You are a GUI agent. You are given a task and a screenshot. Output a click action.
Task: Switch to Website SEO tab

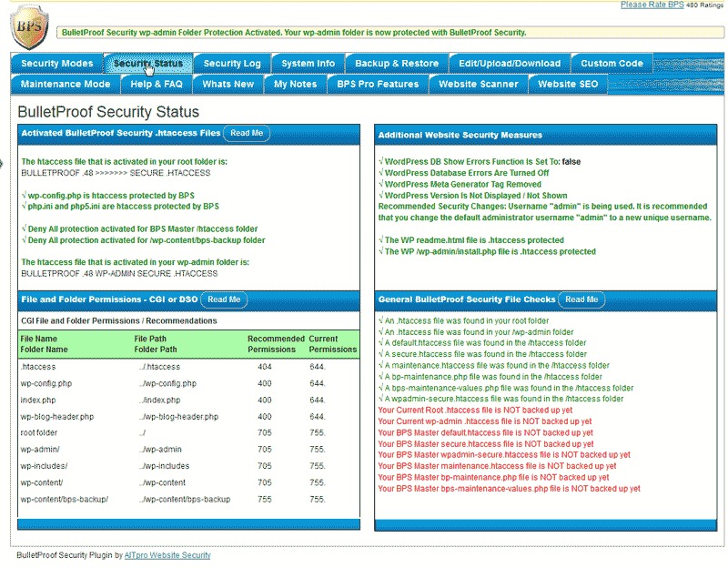click(x=568, y=85)
